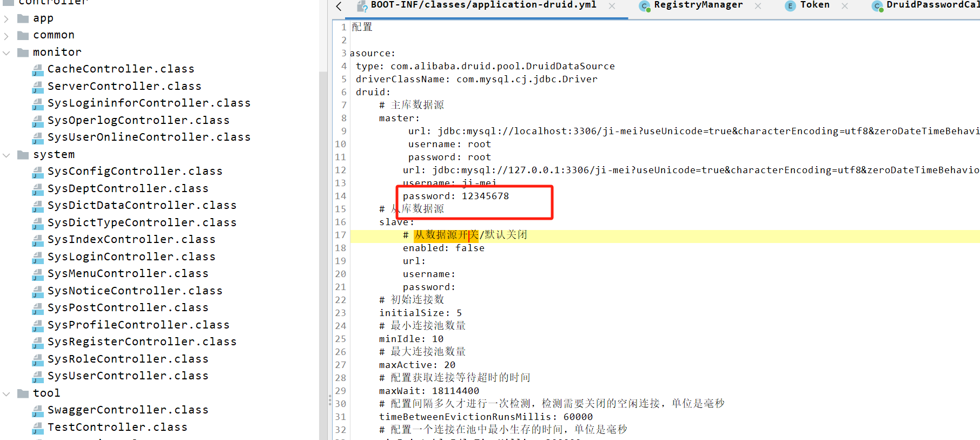Open SysUserController.class from the tree

[128, 376]
